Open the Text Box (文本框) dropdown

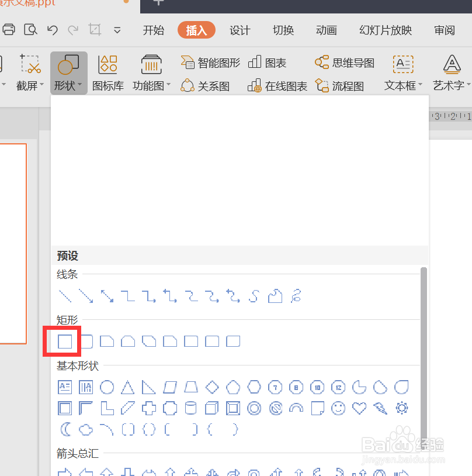[x=403, y=73]
